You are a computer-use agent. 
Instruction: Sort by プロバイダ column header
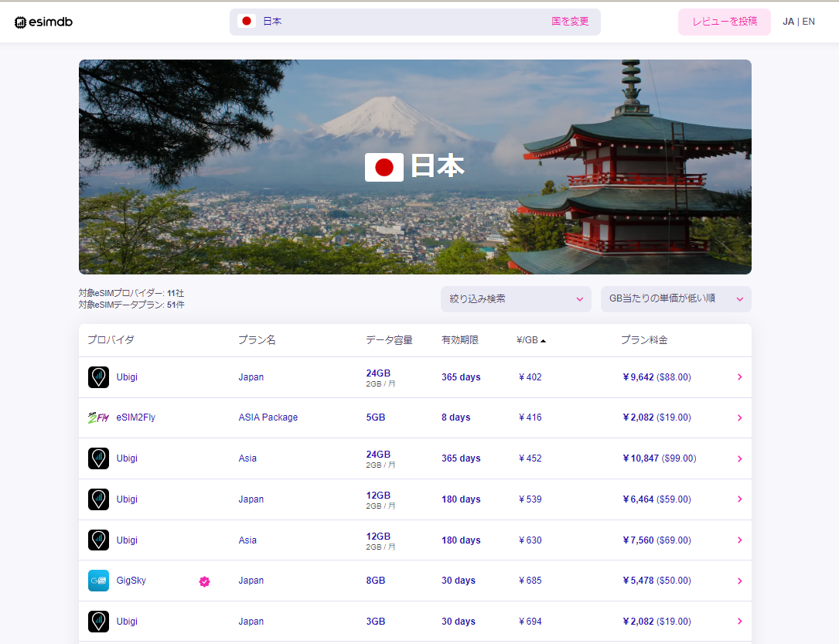click(111, 340)
